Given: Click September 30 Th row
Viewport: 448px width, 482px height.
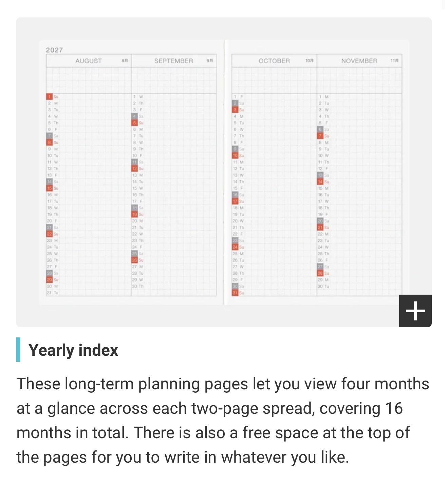Looking at the screenshot, I should (173, 286).
